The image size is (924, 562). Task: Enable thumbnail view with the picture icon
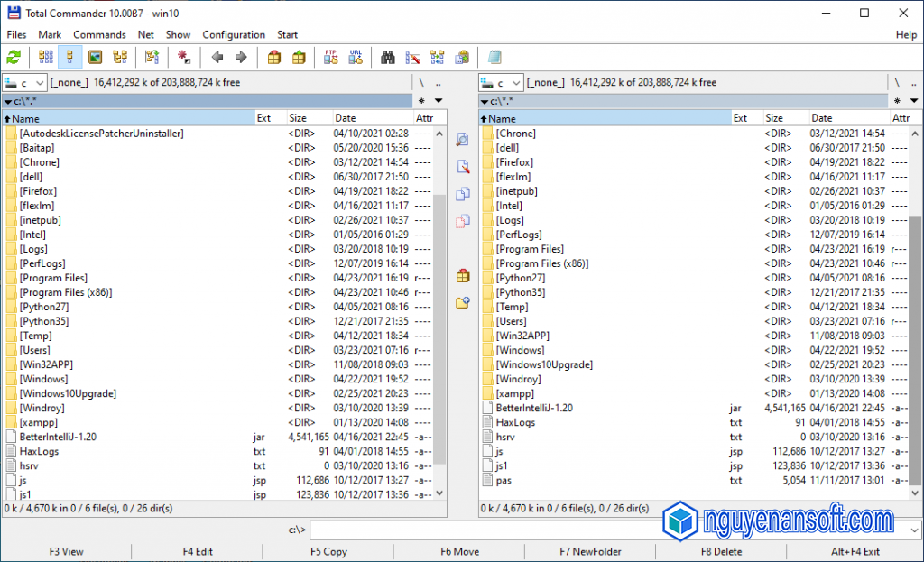point(95,57)
